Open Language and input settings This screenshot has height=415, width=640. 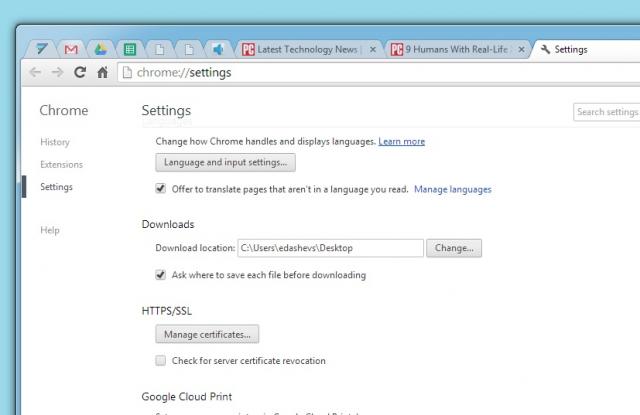pos(225,162)
